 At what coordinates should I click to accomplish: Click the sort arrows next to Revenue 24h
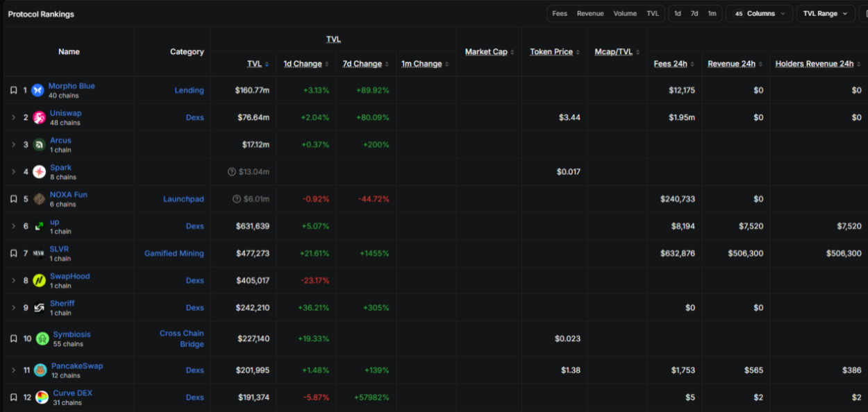761,65
